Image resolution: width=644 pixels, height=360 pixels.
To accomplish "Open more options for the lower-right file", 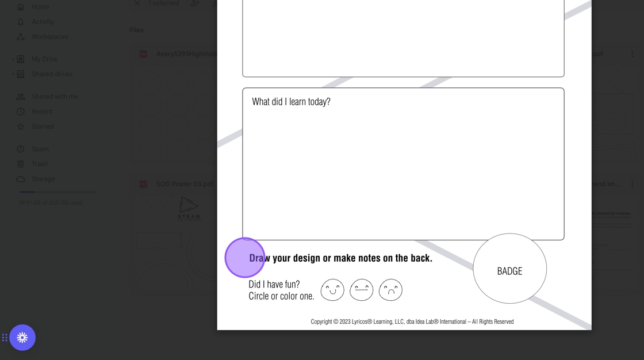I will (x=632, y=184).
